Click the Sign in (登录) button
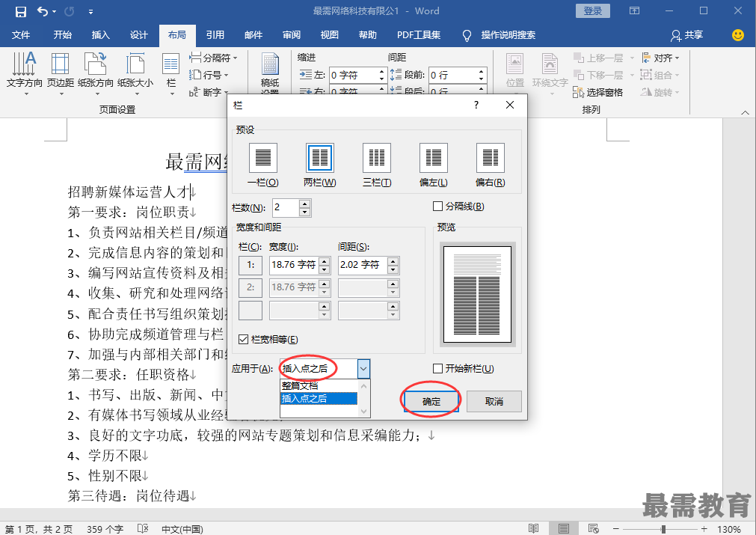Screen dimensions: 756x535 [592, 10]
